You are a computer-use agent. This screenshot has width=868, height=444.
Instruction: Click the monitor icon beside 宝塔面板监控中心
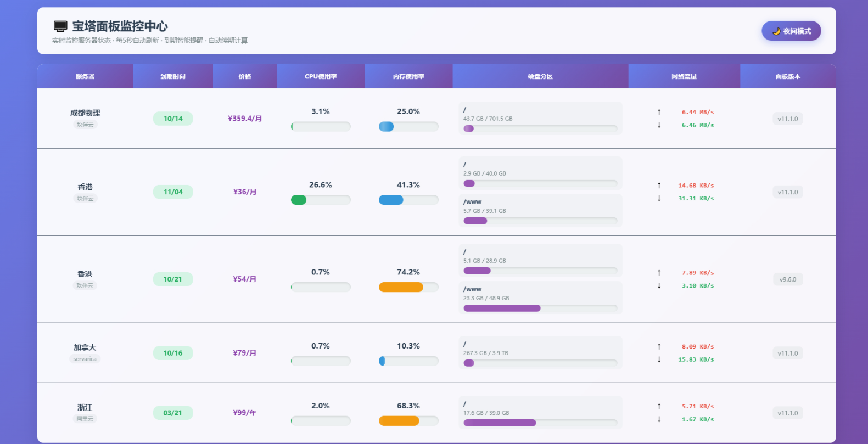coord(60,26)
